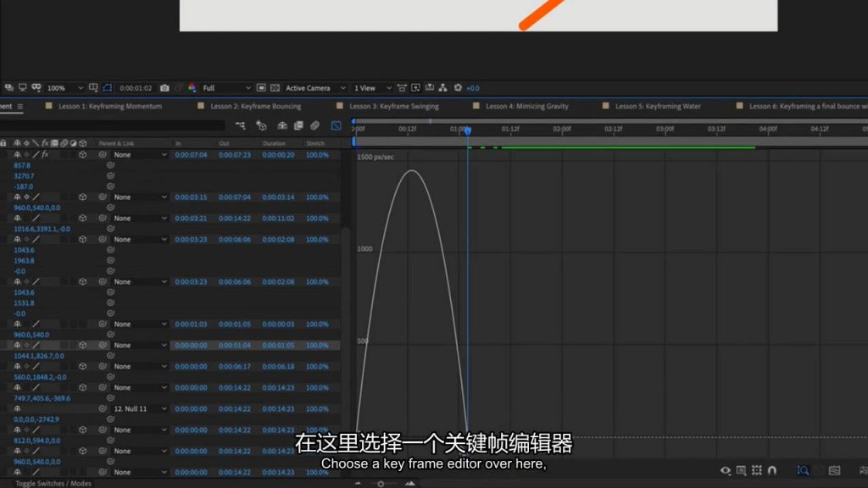
Task: Click the Stretch column header
Action: pos(315,143)
